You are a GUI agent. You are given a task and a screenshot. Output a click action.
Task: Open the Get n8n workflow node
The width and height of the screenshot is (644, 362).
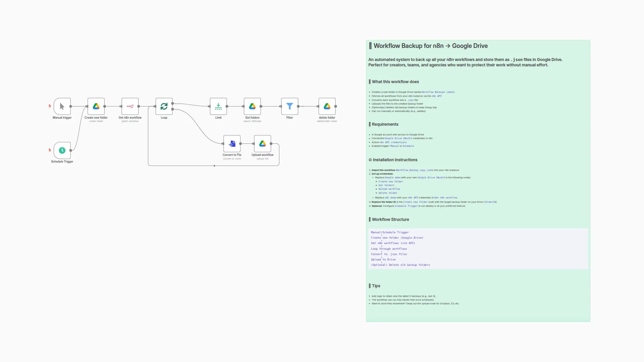[x=130, y=106]
